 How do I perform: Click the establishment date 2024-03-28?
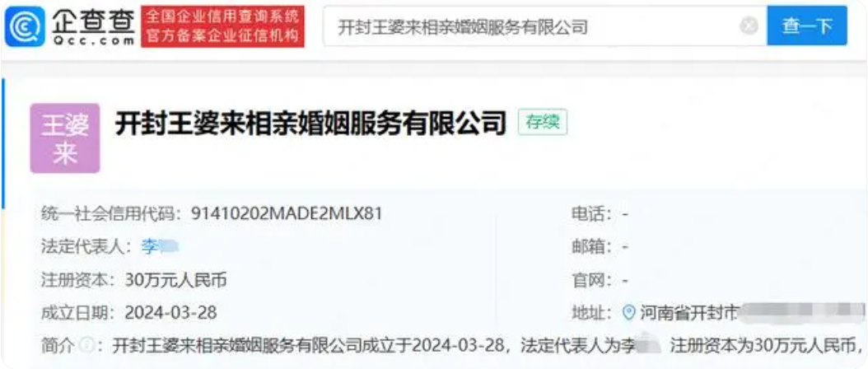tap(171, 313)
